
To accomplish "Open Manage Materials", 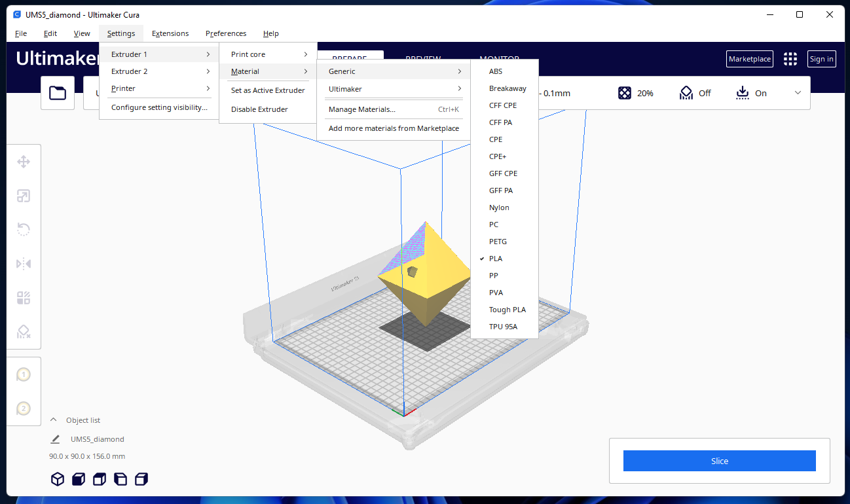I will tap(394, 109).
